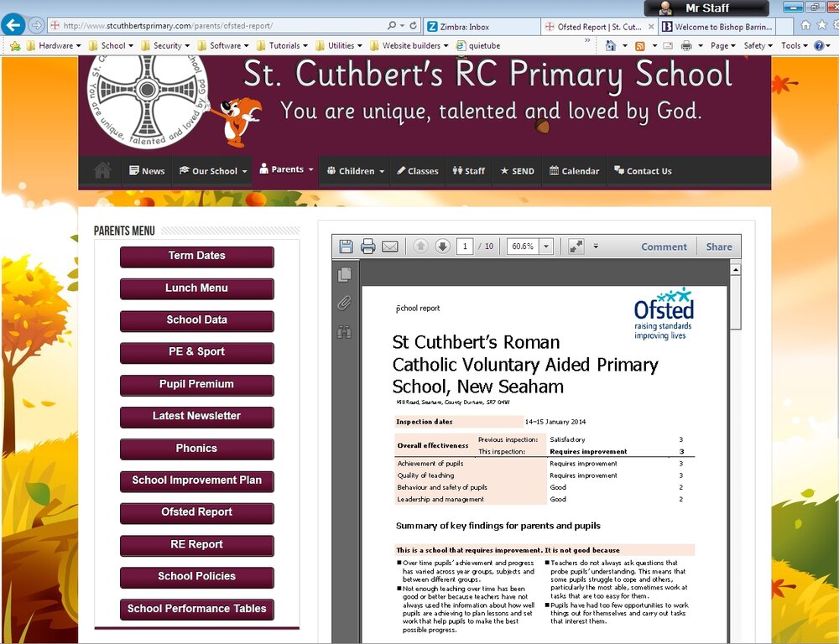839x644 pixels.
Task: Close the Ofsted Report browser tab
Action: click(651, 26)
